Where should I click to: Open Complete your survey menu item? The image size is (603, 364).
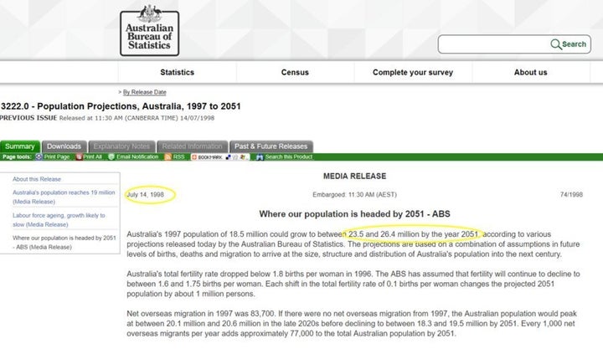(413, 72)
